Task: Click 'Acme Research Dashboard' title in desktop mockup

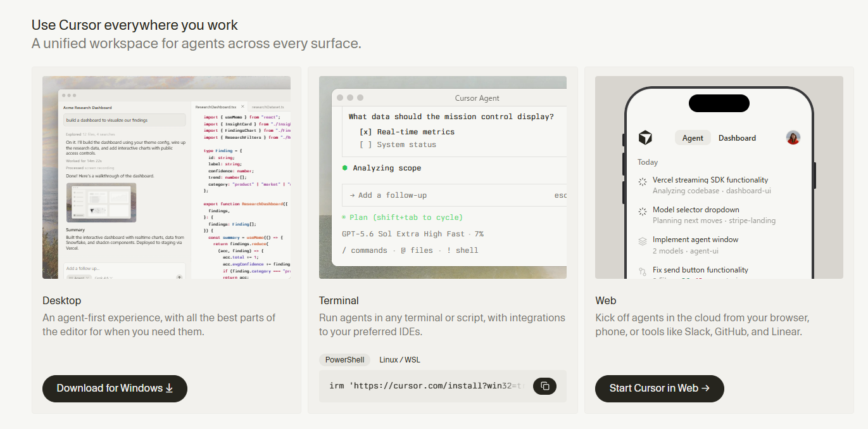Action: 87,108
